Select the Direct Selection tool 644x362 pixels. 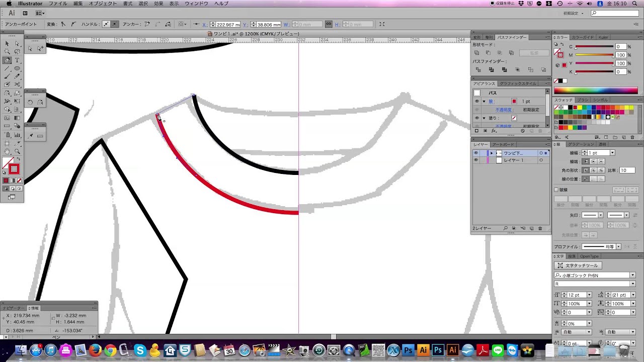pos(17,44)
